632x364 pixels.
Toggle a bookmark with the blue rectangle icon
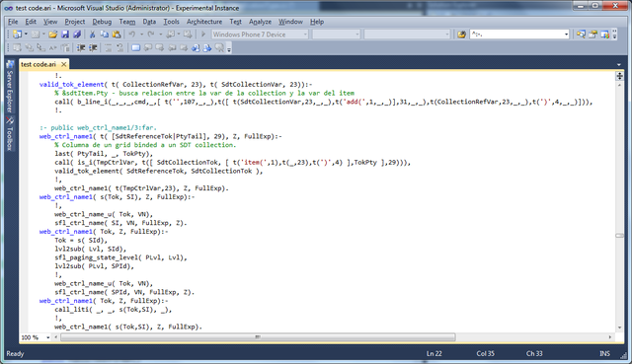[136, 48]
